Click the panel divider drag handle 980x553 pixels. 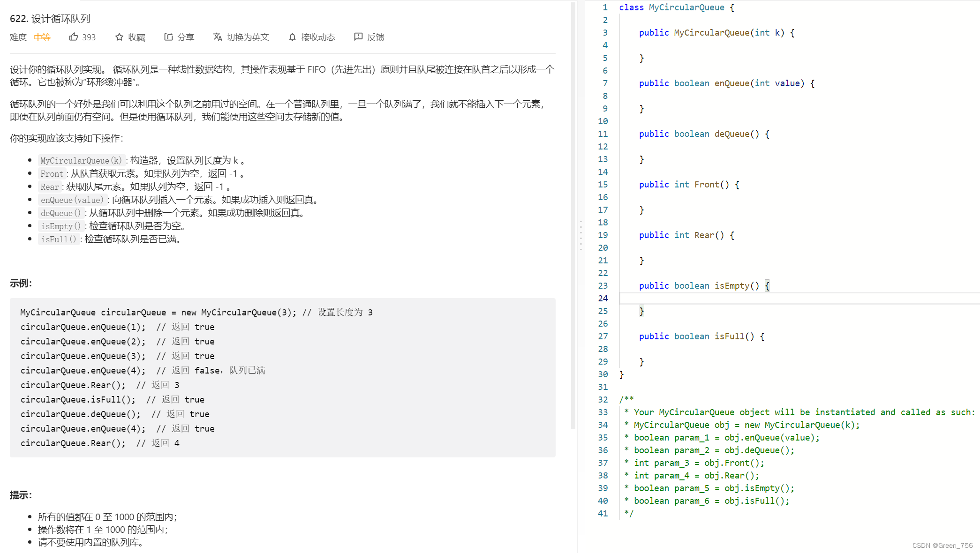[581, 235]
